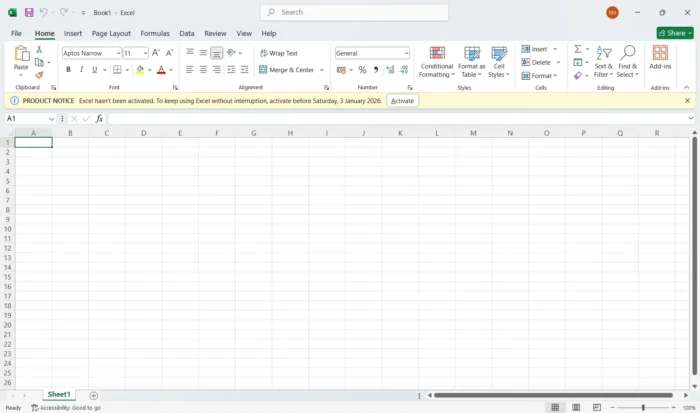Toggle Italic formatting
The image size is (700, 413).
pos(81,70)
